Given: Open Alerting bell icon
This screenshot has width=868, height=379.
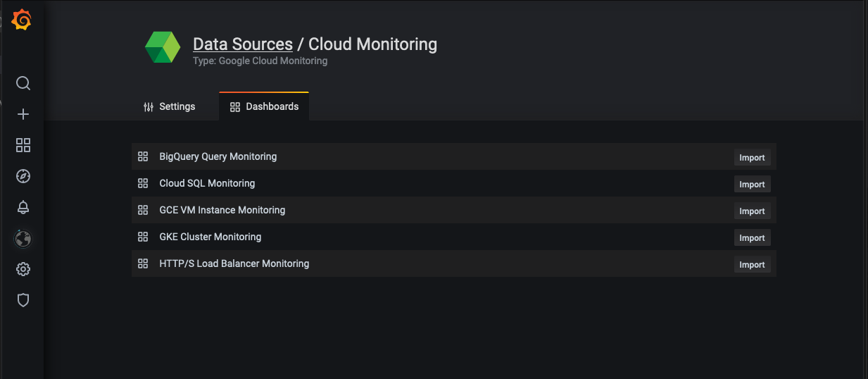Looking at the screenshot, I should click(23, 207).
